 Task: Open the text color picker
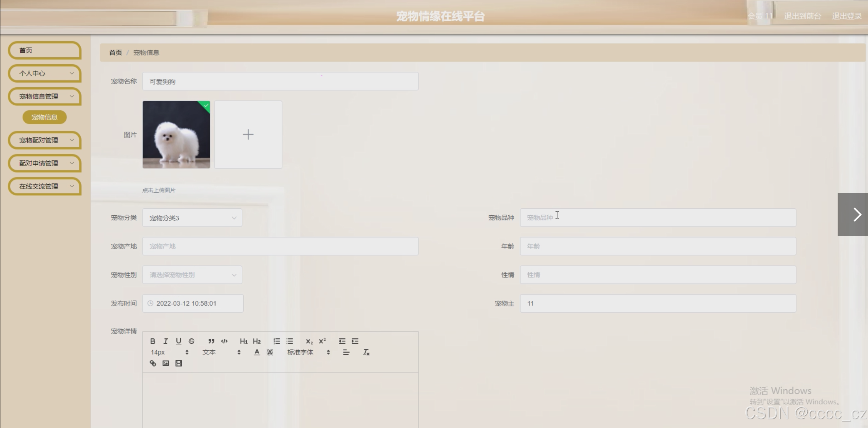pyautogui.click(x=257, y=352)
